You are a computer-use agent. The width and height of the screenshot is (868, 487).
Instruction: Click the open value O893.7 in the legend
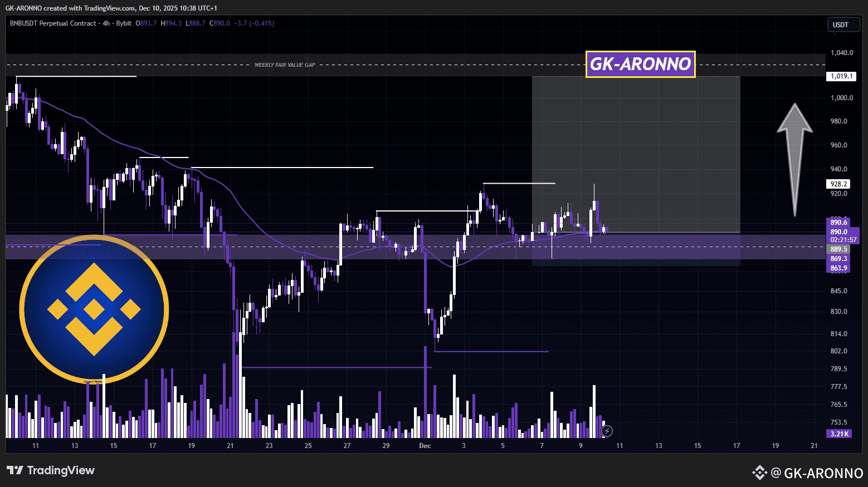point(146,23)
